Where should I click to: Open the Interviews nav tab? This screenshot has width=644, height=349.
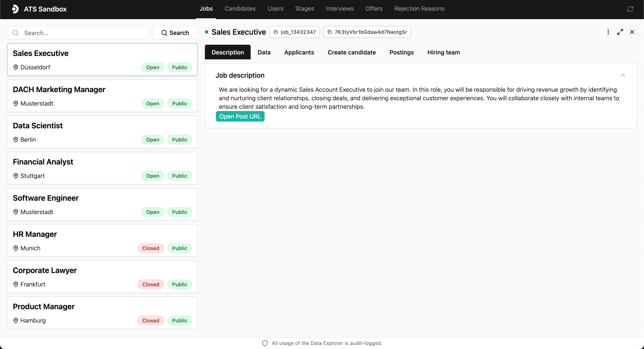(340, 9)
